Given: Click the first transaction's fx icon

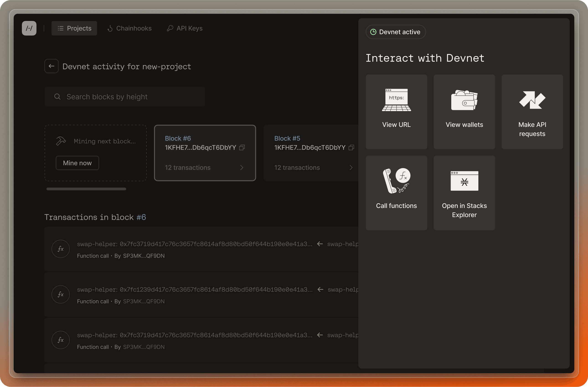Looking at the screenshot, I should (x=61, y=249).
